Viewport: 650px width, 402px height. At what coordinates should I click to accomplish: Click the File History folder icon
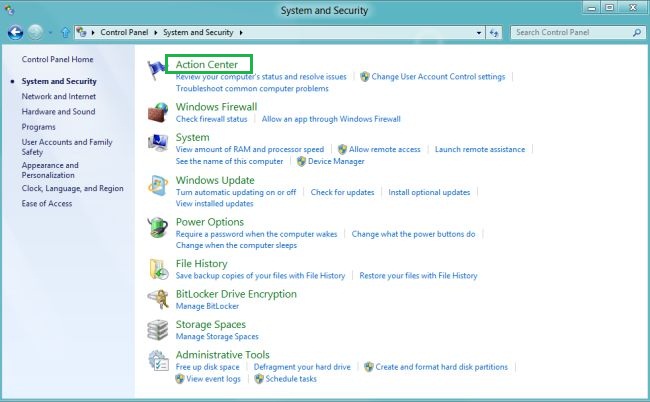click(158, 269)
